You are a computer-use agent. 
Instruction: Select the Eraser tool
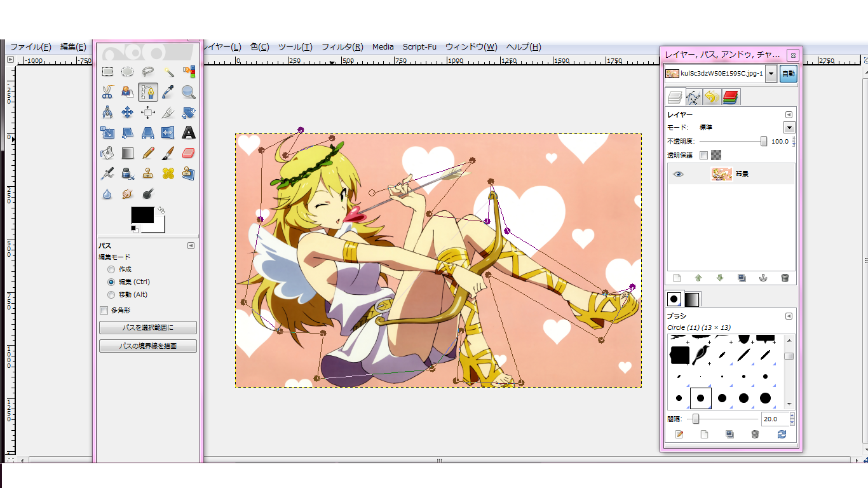pyautogui.click(x=189, y=153)
